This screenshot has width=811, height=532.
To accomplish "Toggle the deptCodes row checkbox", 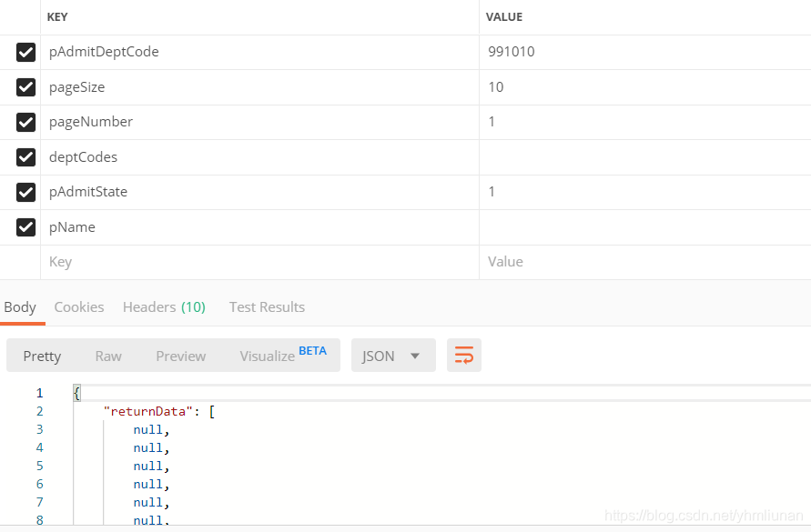I will click(x=25, y=157).
